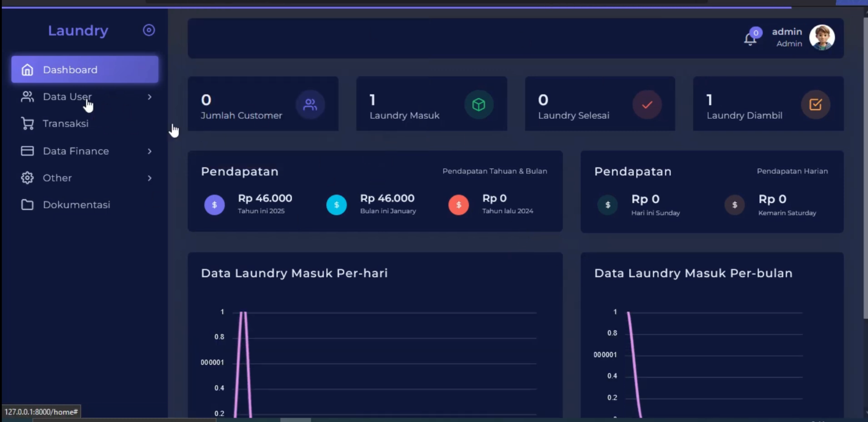868x422 pixels.
Task: Open the notification bell
Action: 750,40
